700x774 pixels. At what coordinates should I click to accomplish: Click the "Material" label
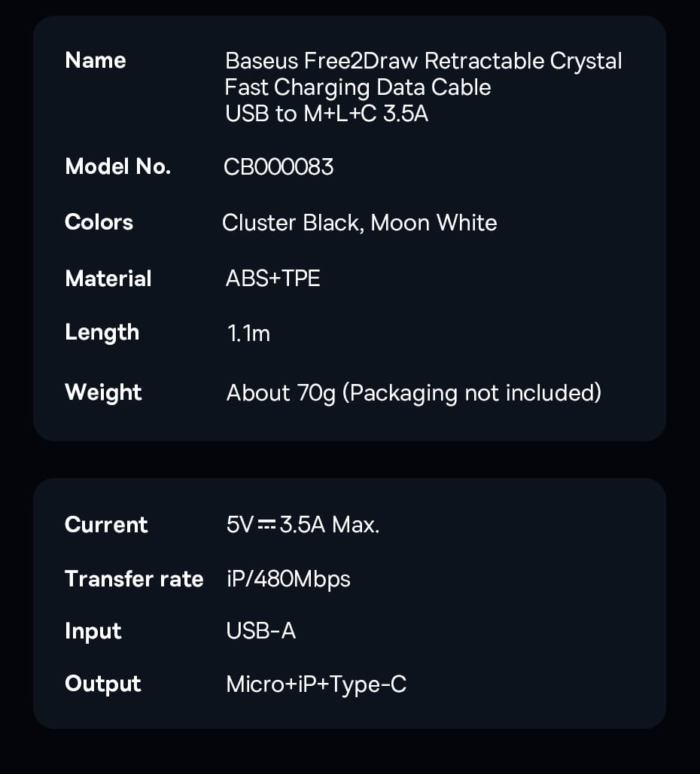(108, 279)
